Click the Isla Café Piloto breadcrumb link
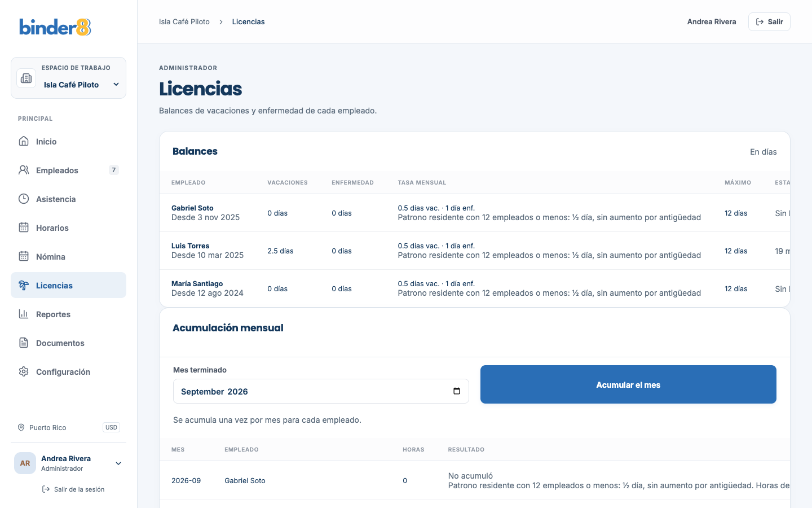 coord(184,21)
